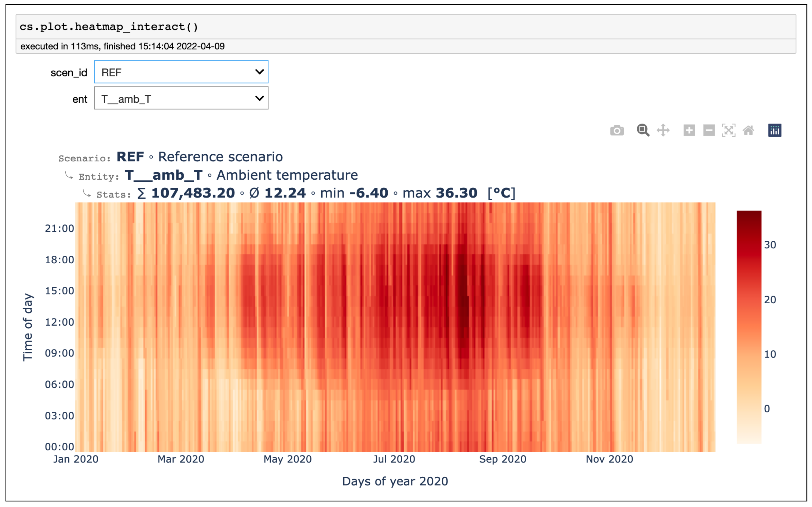Screen dimensions: 812x507
Task: Select the Zoom box tool
Action: pos(643,130)
